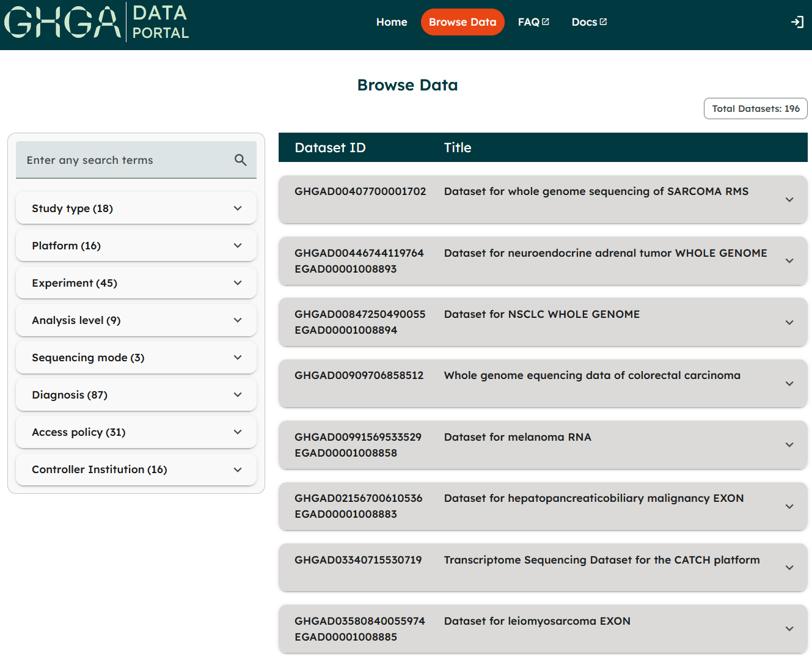Expand the Controller Institution filter
This screenshot has width=812, height=662.
136,469
